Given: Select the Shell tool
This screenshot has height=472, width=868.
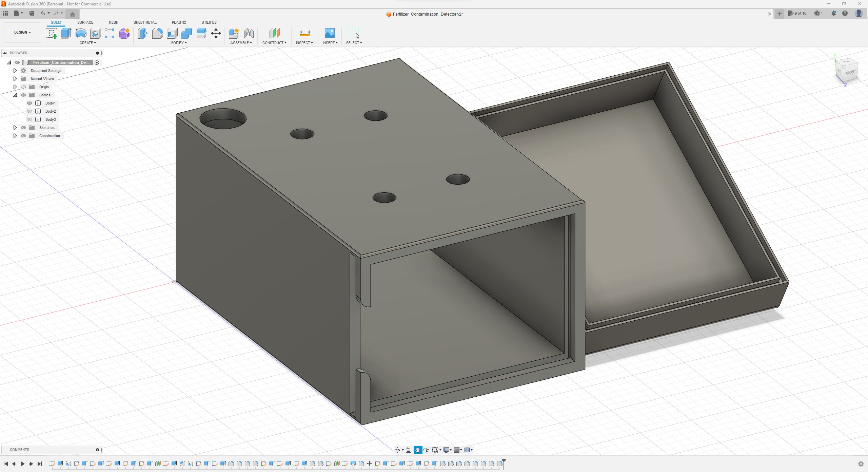Looking at the screenshot, I should (x=172, y=33).
